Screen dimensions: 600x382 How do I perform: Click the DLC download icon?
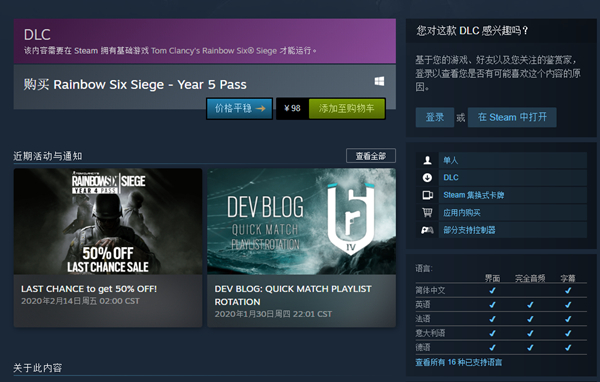click(427, 178)
